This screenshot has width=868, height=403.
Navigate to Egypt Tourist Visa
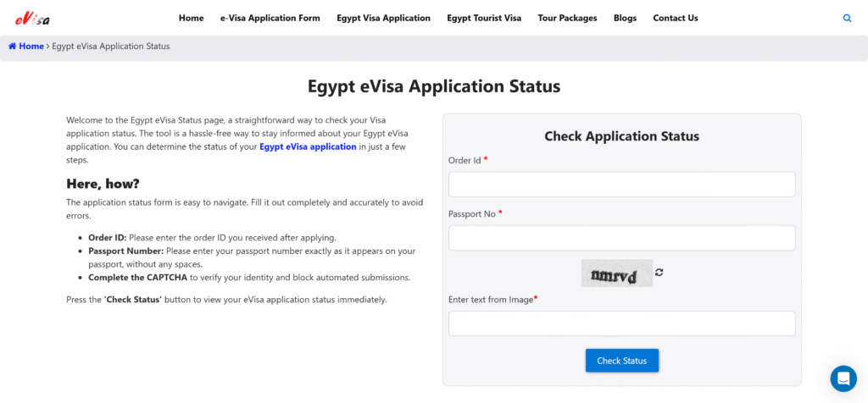pos(484,18)
